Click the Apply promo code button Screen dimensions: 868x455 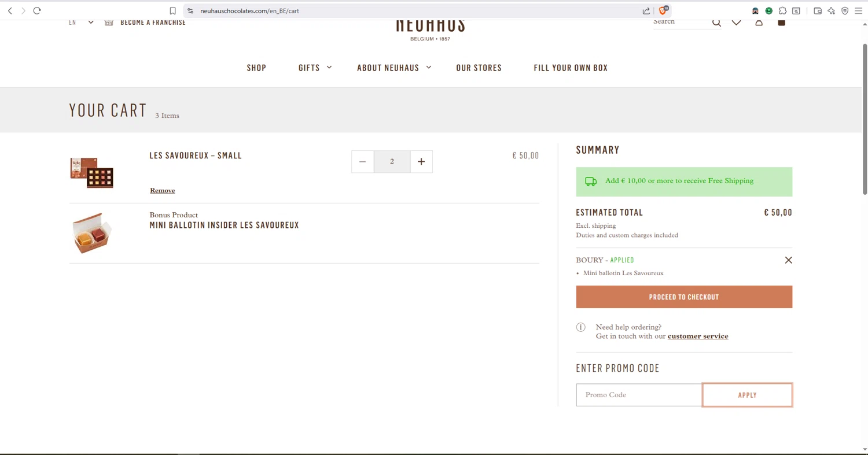click(x=747, y=395)
